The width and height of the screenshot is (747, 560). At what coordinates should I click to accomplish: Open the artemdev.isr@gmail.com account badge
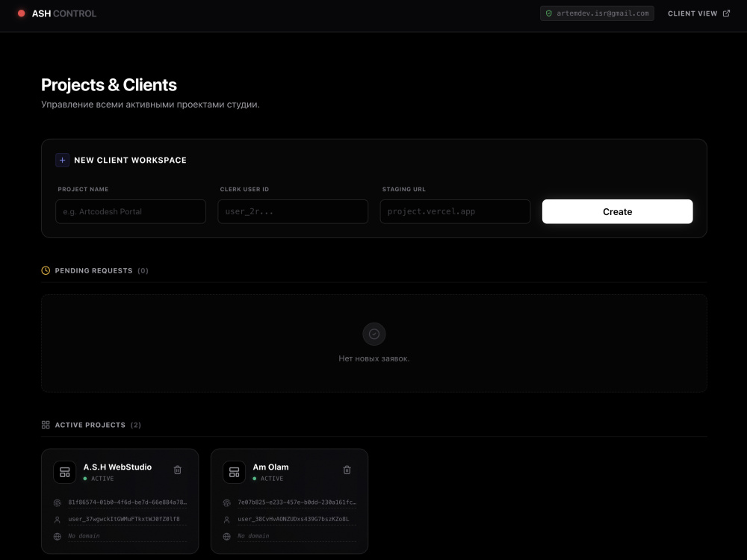[x=597, y=13]
